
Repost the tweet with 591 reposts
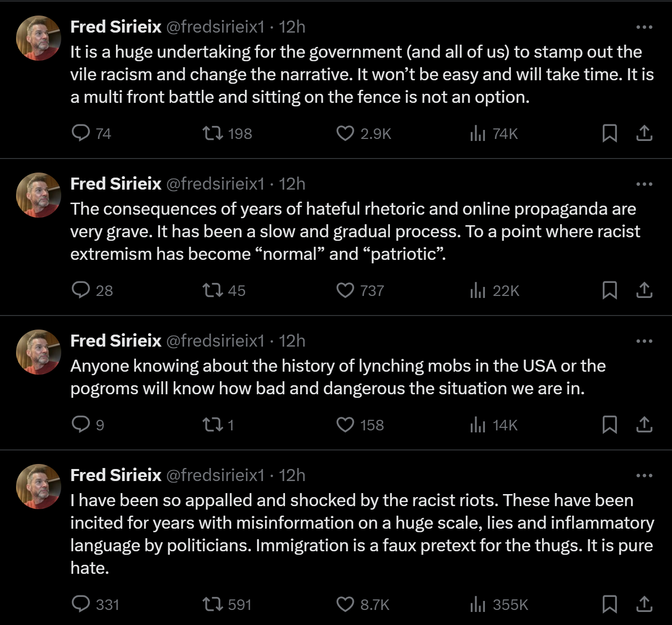pos(213,604)
